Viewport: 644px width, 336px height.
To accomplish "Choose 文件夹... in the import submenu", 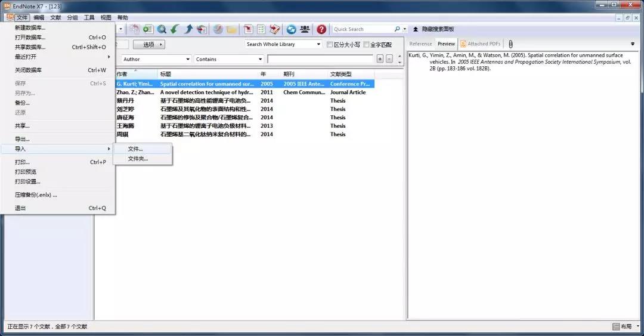I will (x=143, y=159).
